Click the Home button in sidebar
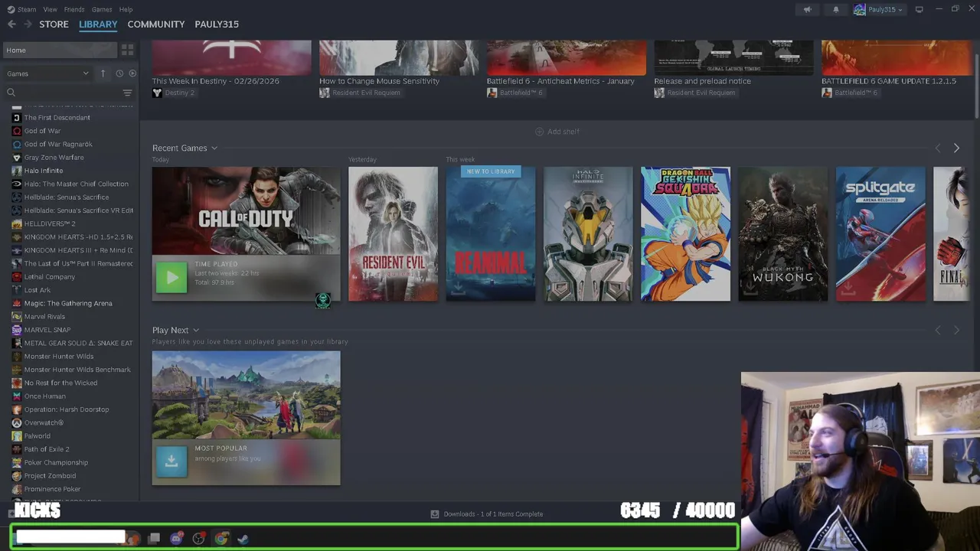Viewport: 980px width, 551px height. pos(60,50)
